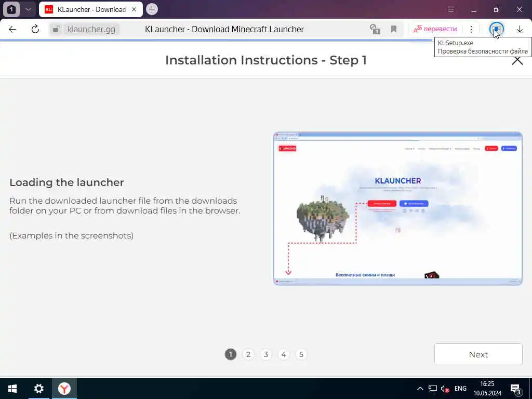Click the KLSetup.exe download progress icon
The height and width of the screenshot is (399, 532).
point(496,29)
